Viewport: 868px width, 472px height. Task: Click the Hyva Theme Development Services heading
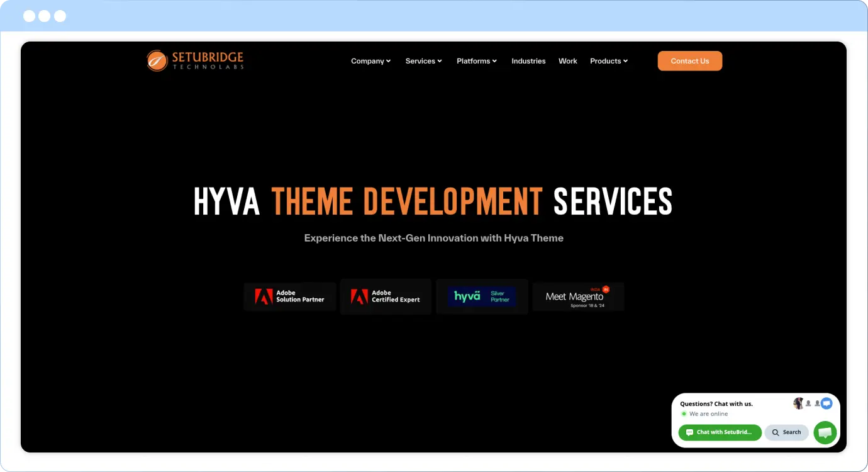433,201
